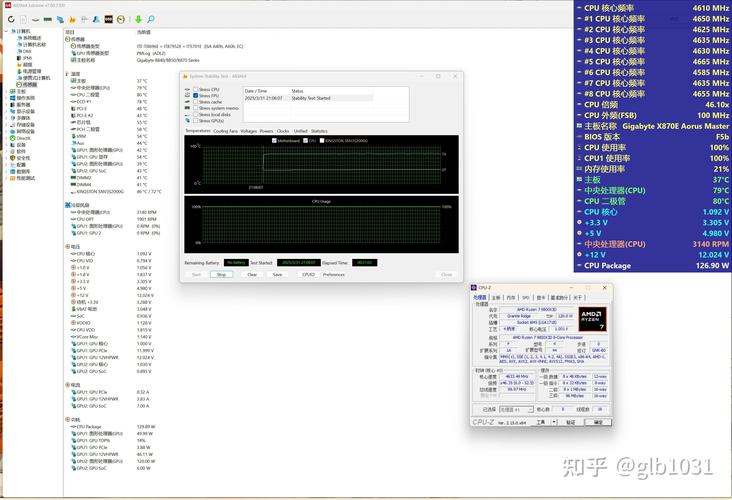The height and width of the screenshot is (500, 732).
Task: Click the monitor diagnostics toolbar icon
Action: [x=84, y=19]
